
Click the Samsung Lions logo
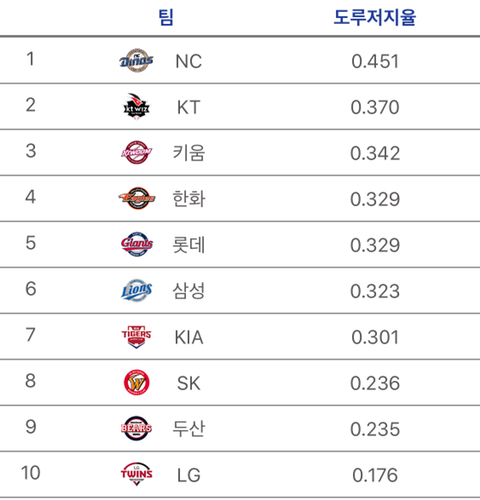coord(137,290)
